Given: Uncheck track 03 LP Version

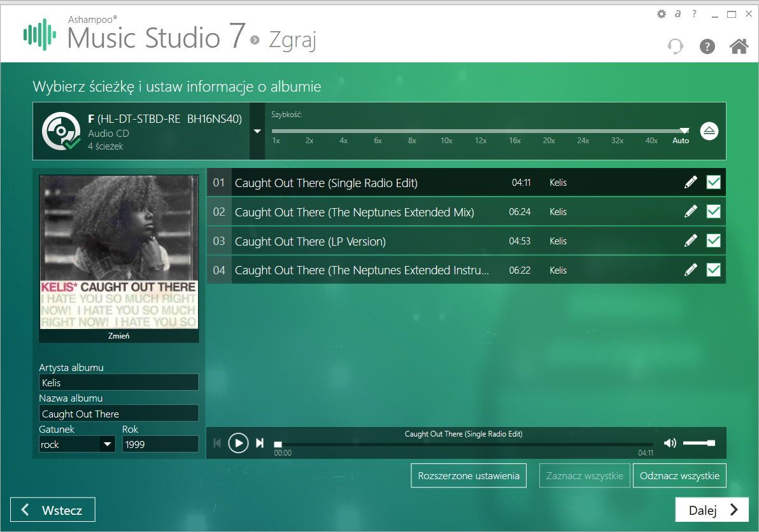Looking at the screenshot, I should pyautogui.click(x=714, y=241).
